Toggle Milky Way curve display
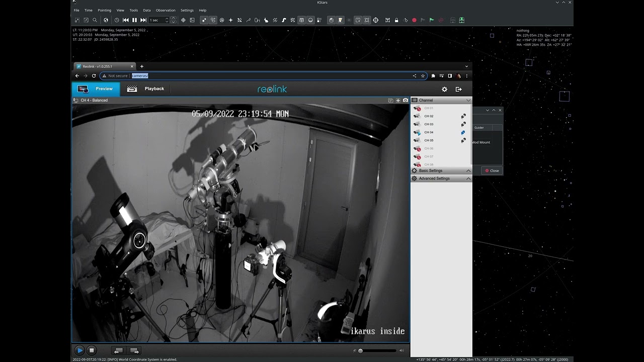 tap(284, 20)
